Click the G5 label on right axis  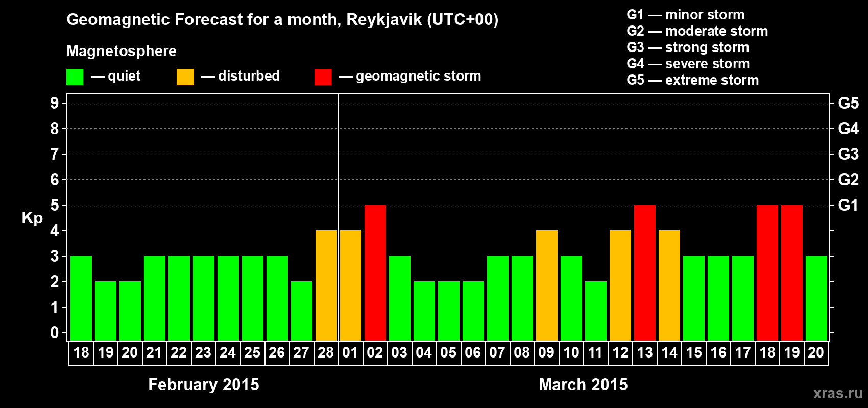849,103
